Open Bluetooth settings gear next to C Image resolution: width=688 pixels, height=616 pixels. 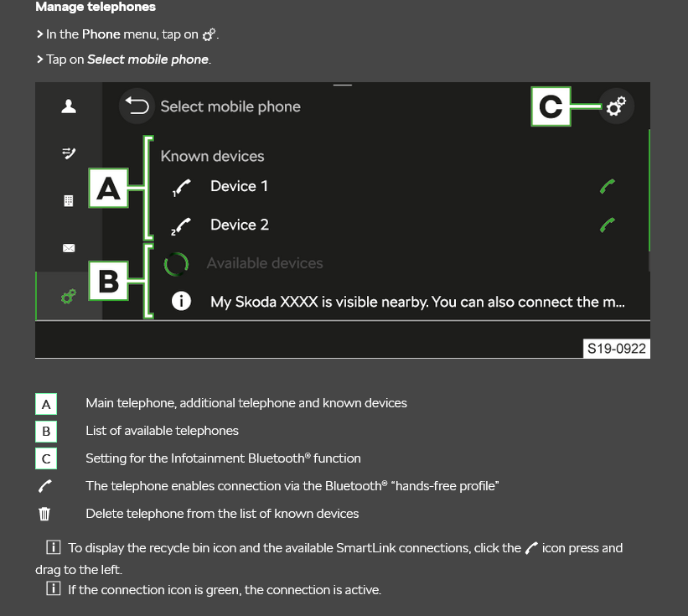616,106
